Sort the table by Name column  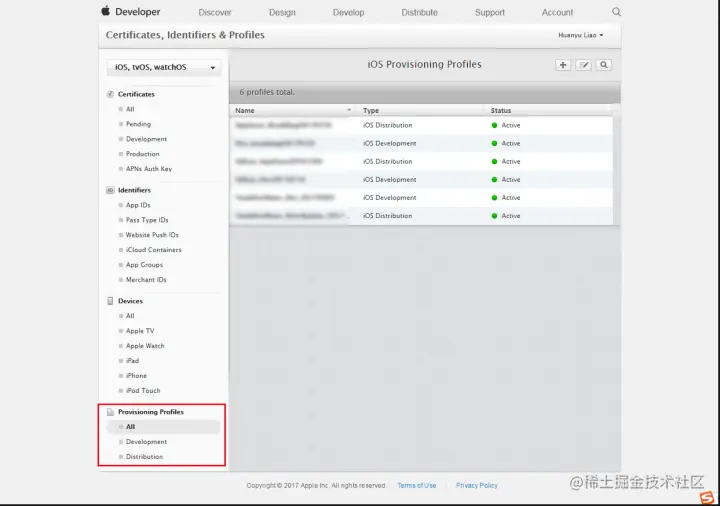click(292, 110)
